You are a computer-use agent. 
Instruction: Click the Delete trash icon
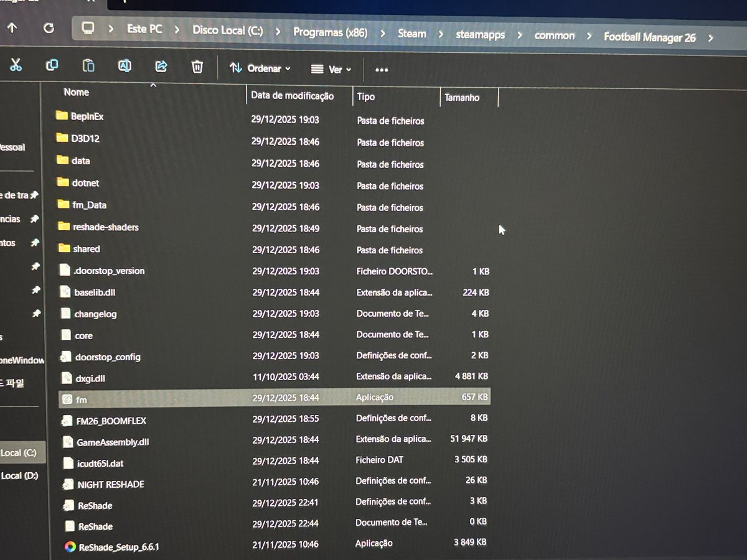pos(197,67)
